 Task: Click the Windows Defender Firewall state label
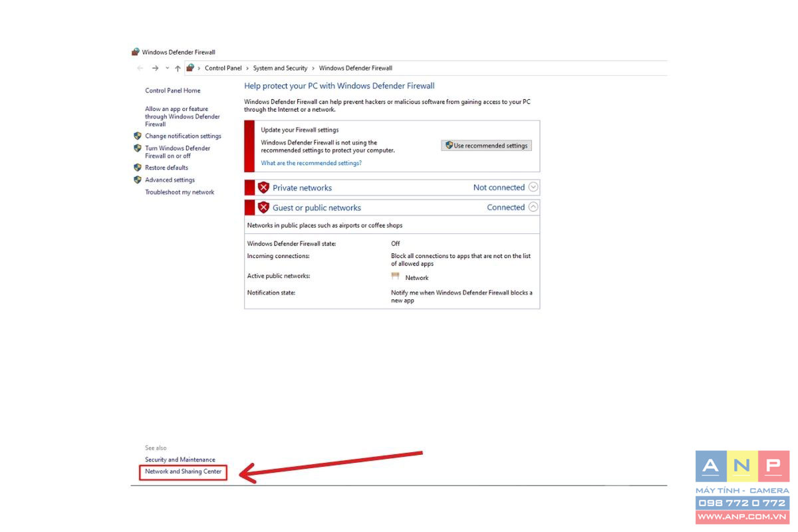(x=291, y=243)
